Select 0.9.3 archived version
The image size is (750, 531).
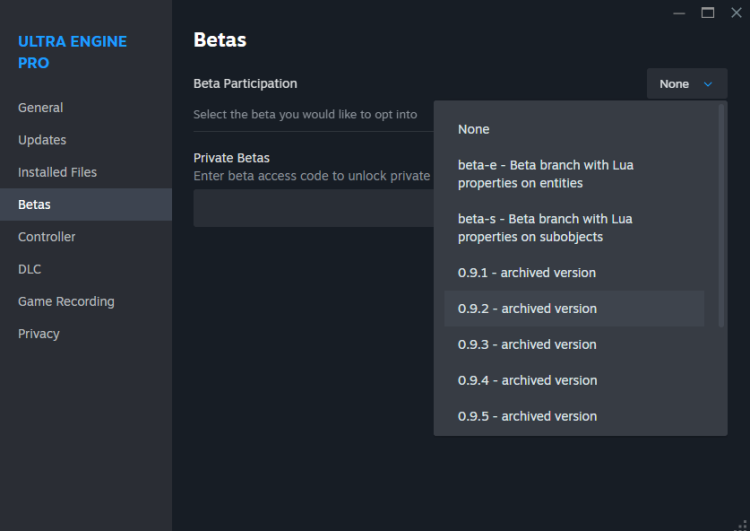coord(527,345)
